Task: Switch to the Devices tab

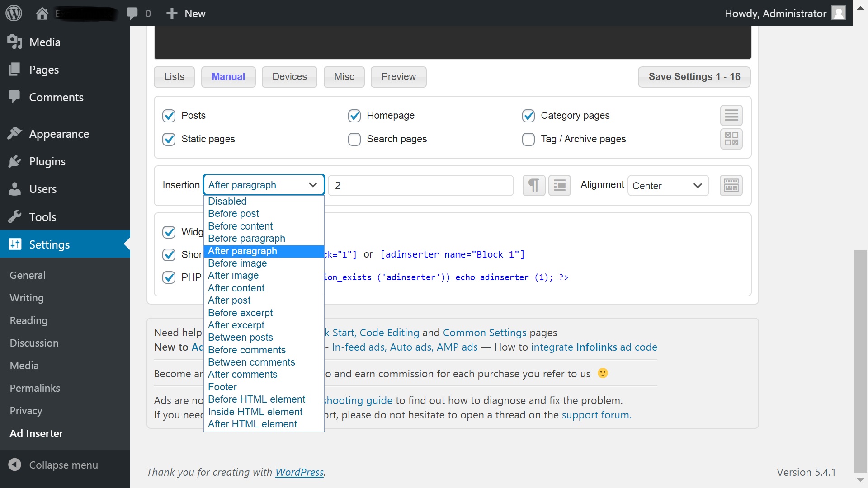Action: [x=289, y=77]
